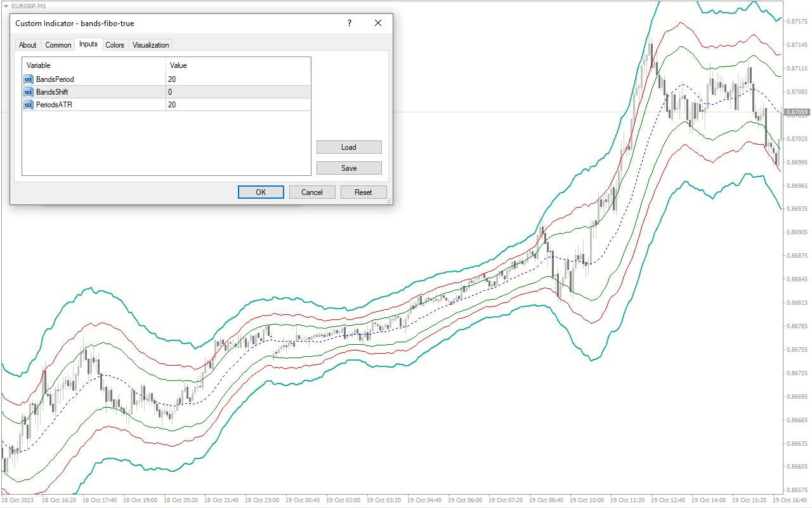
Task: Click the dialog help question mark
Action: pyautogui.click(x=349, y=23)
